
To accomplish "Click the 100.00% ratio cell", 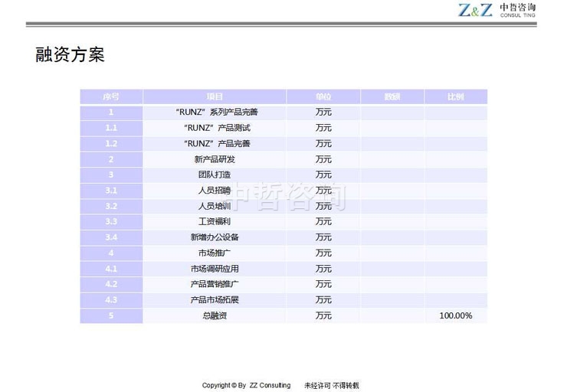I will pyautogui.click(x=455, y=315).
